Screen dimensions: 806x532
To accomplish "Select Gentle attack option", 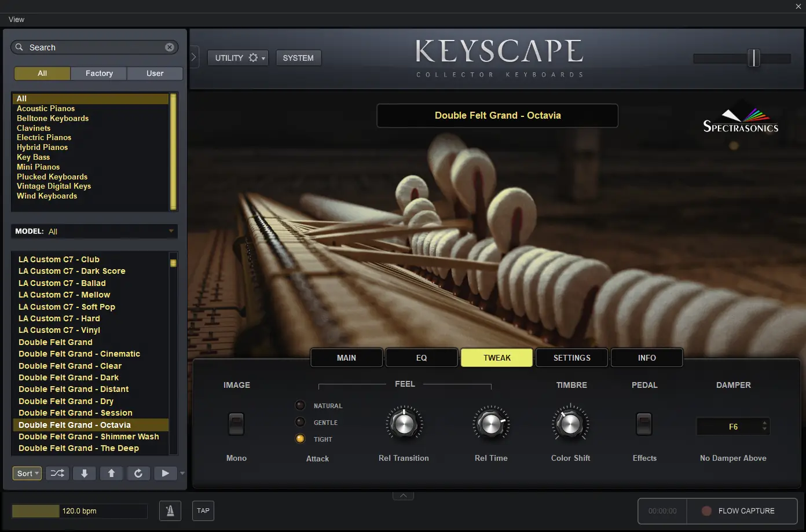I will click(300, 422).
